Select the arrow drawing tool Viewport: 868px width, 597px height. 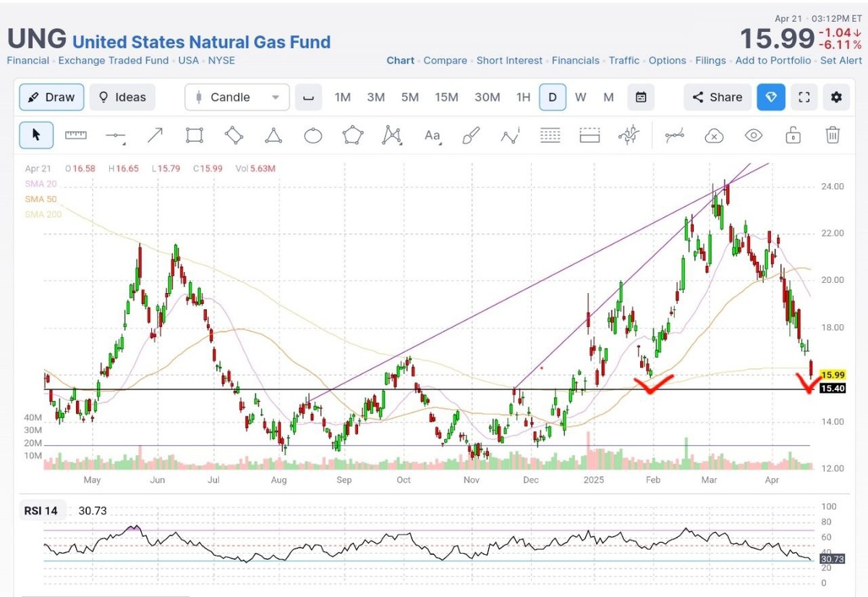click(x=155, y=135)
